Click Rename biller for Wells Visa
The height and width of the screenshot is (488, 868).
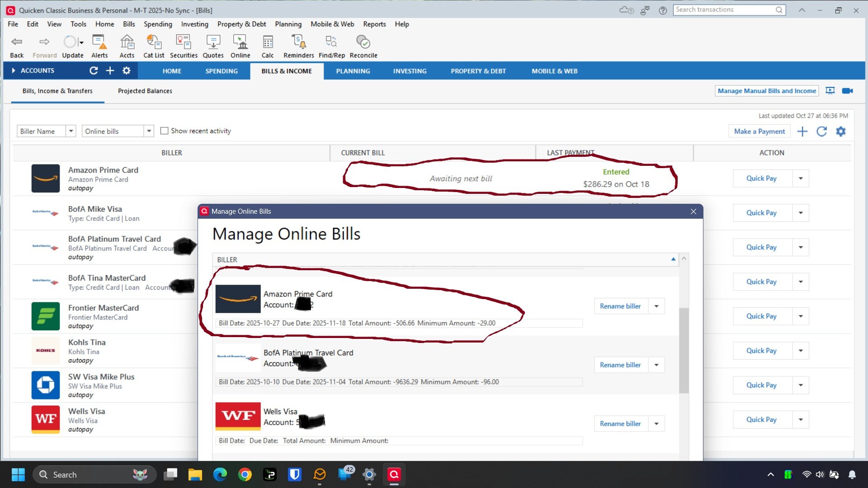click(x=620, y=423)
